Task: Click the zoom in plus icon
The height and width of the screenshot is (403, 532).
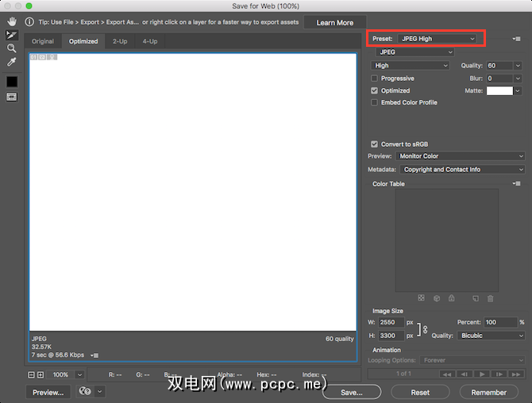Action: click(40, 374)
